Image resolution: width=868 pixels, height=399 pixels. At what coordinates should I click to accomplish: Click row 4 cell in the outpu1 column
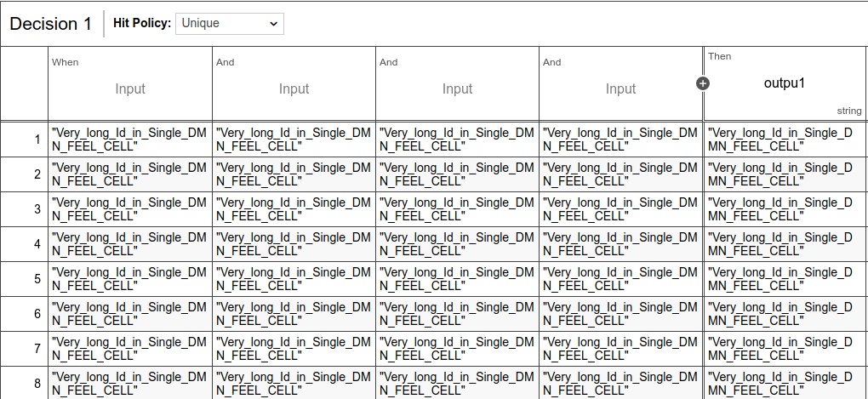(785, 244)
